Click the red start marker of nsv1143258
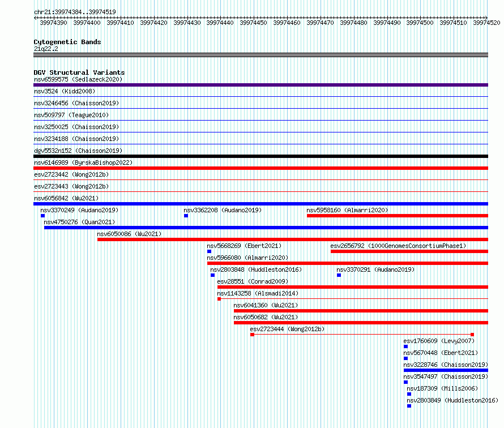The width and height of the screenshot is (504, 428). coord(219,299)
